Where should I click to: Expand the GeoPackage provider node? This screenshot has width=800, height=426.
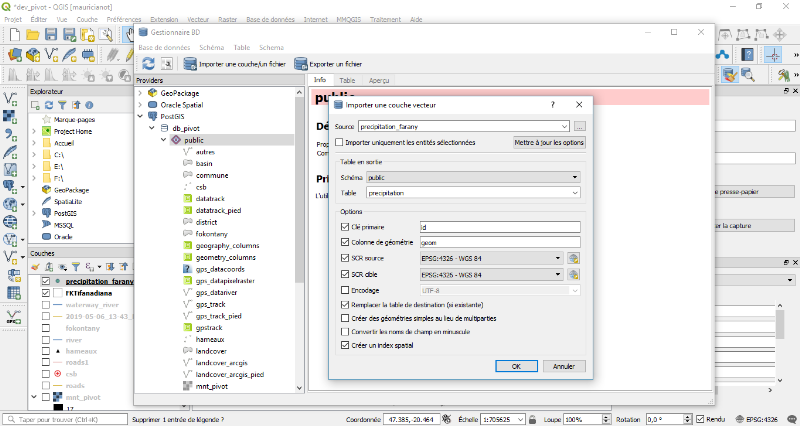[139, 93]
